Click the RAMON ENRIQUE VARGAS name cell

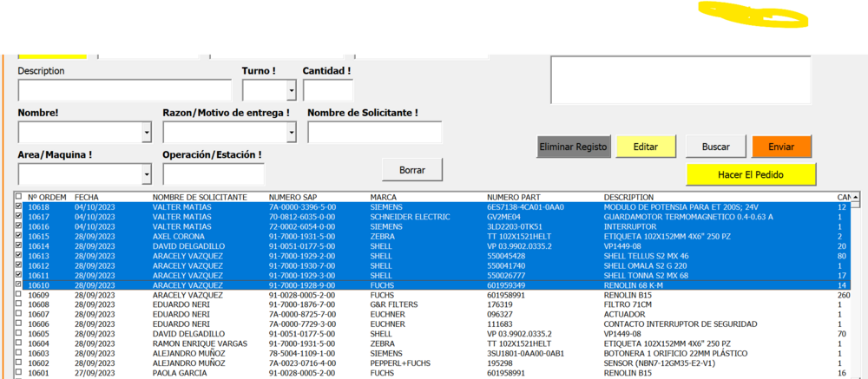[200, 343]
